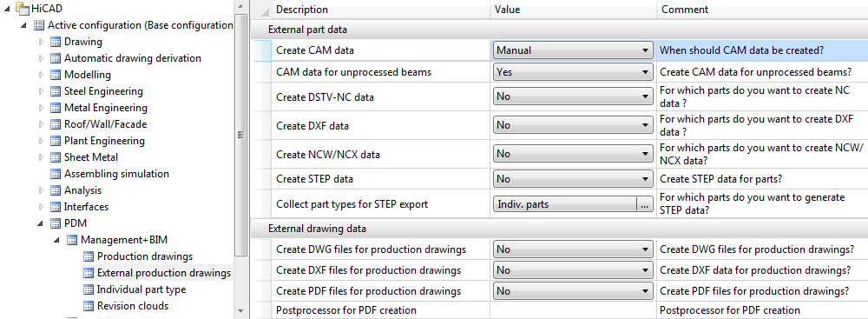Click the ellipsis button beside Indiv. parts
The image size is (868, 319).
click(644, 205)
